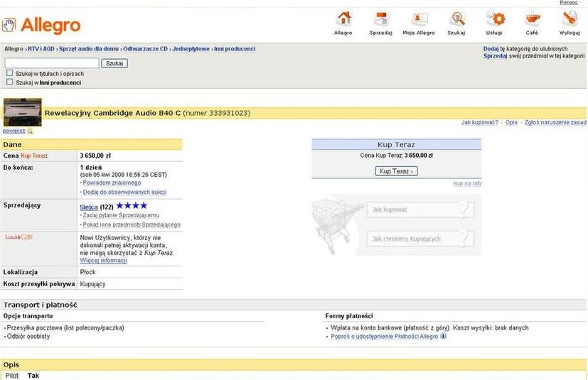Go to RTV i AGD breadcrumb
The width and height of the screenshot is (588, 380).
[x=41, y=49]
